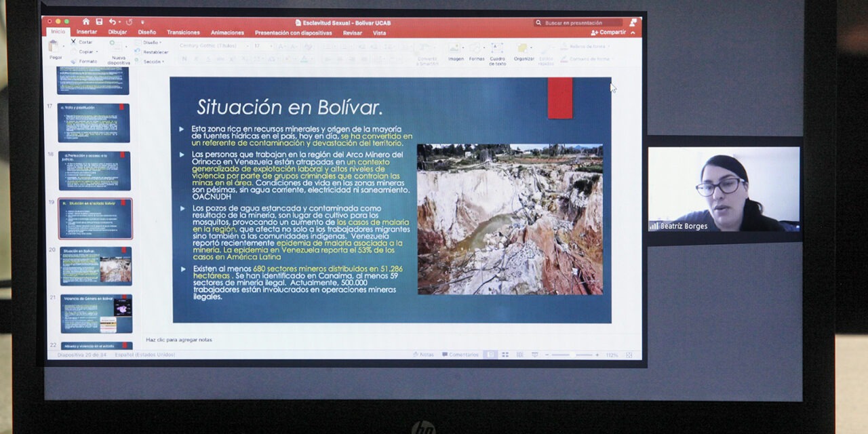Image resolution: width=868 pixels, height=434 pixels.
Task: Toggle bold (N) formatting
Action: (184, 60)
